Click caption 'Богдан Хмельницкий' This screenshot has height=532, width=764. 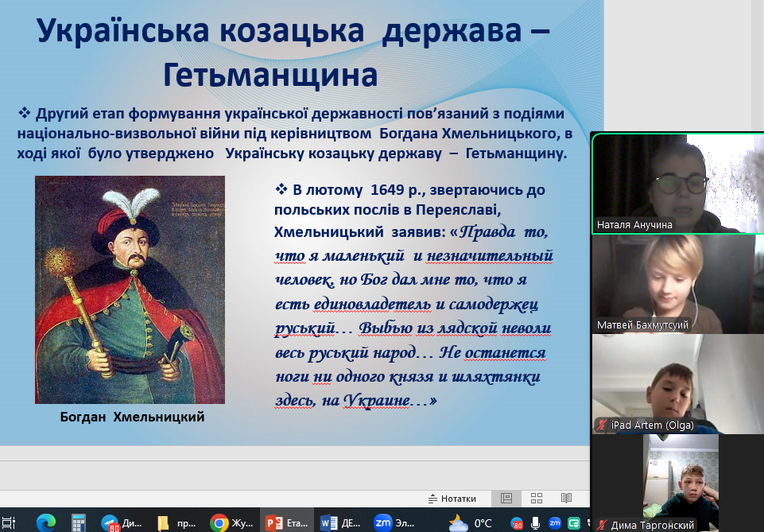133,417
